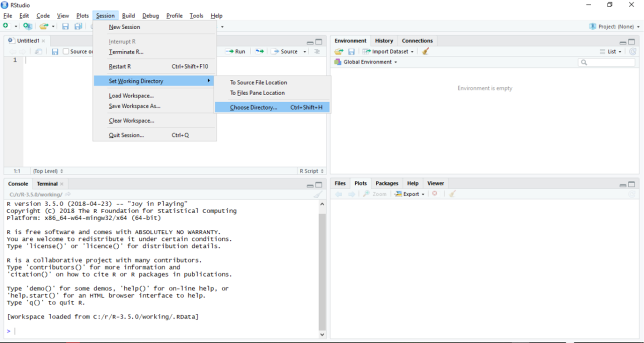The image size is (644, 343).
Task: Click the New File icon in main toolbar
Action: point(6,26)
